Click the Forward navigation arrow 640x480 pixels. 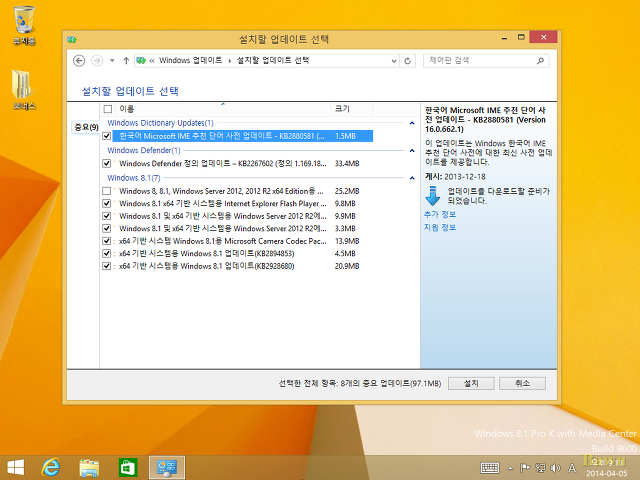[97, 61]
